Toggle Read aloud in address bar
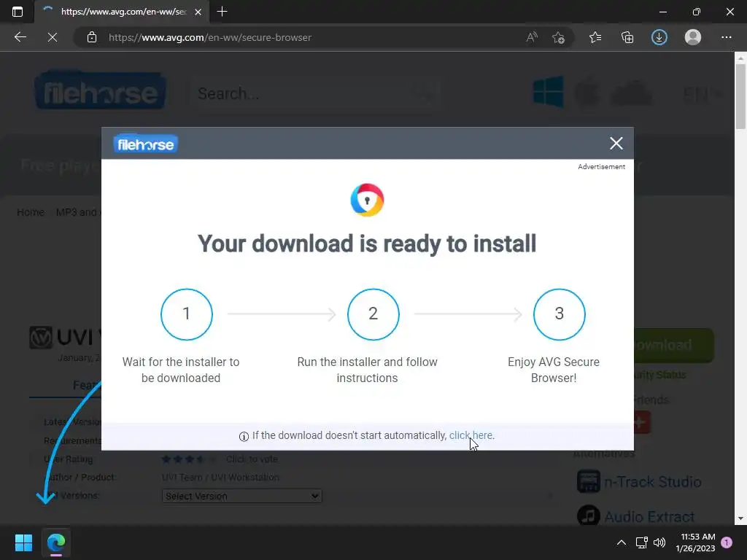 pyautogui.click(x=532, y=37)
